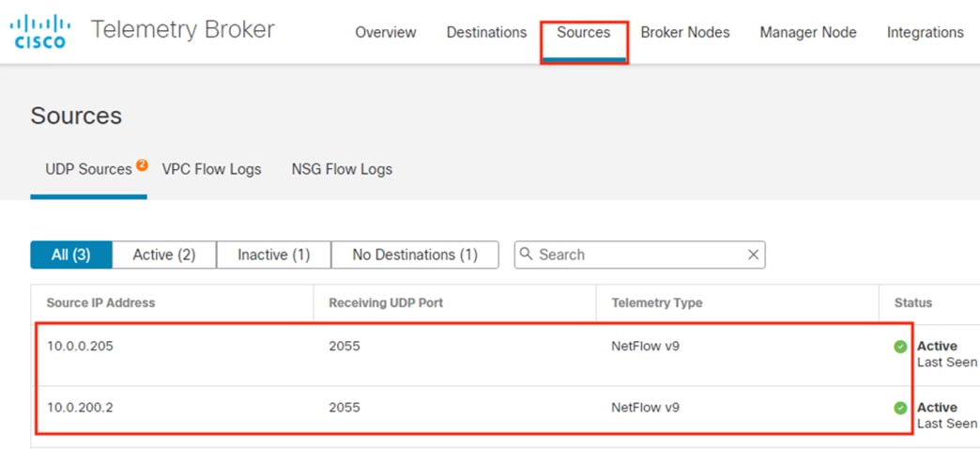Click orange badge on UDP Sources tab

pyautogui.click(x=142, y=165)
